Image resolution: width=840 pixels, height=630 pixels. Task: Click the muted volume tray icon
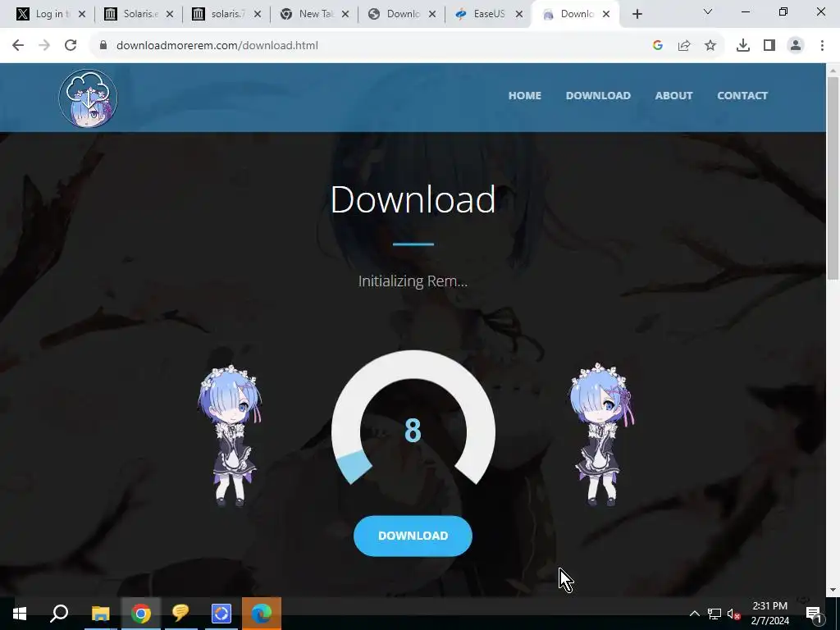(733, 614)
